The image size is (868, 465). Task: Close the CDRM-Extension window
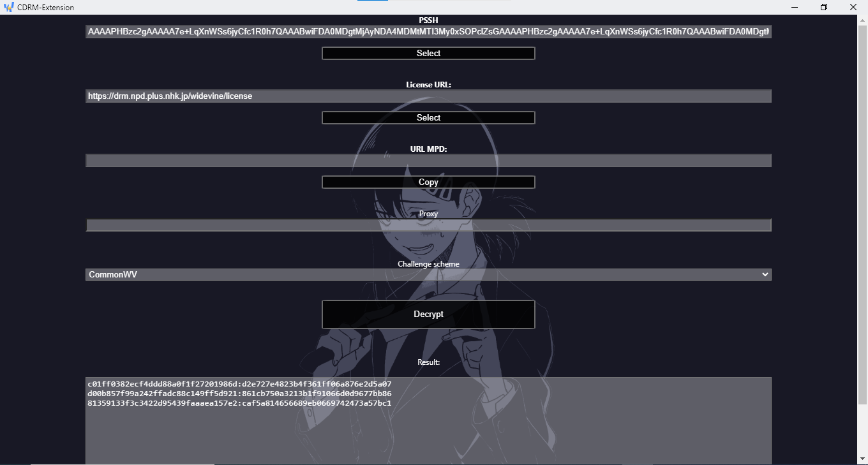pos(853,7)
